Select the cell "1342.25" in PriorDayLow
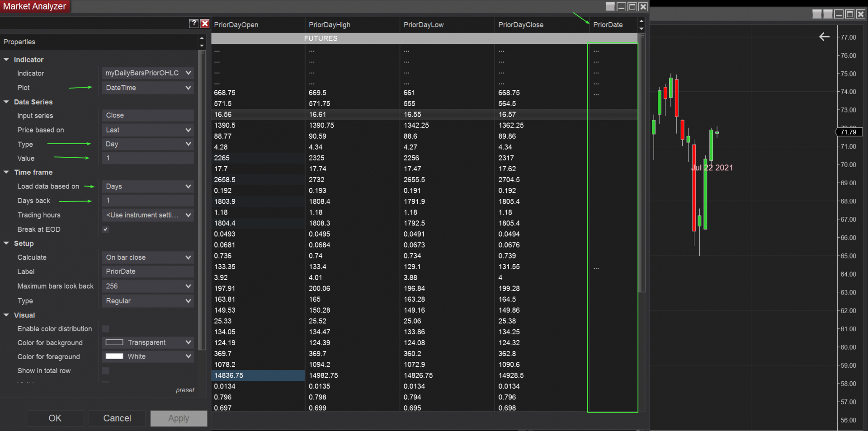868x431 pixels. 448,126
